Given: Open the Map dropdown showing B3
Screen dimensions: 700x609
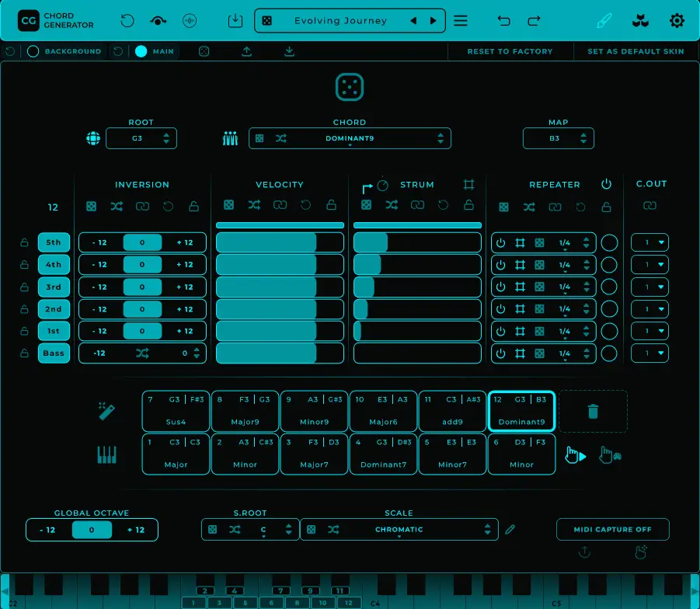Looking at the screenshot, I should coord(558,138).
